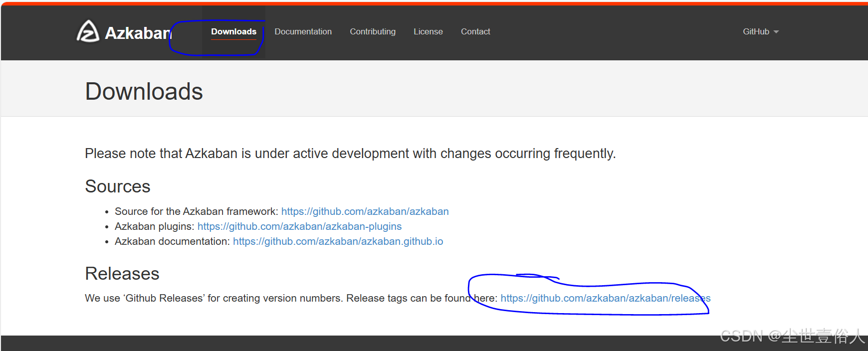Screen dimensions: 868x351
Task: Click the Releases section heading
Action: coord(122,274)
